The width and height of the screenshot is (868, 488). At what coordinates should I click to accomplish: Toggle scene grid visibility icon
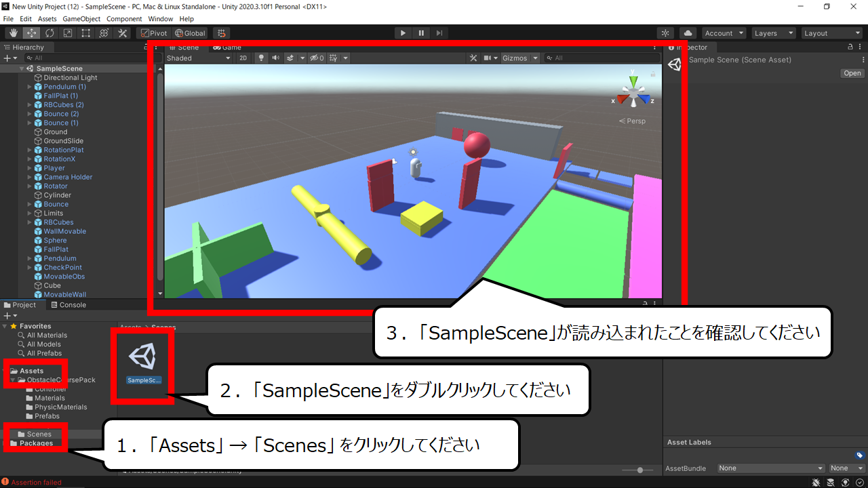point(333,58)
